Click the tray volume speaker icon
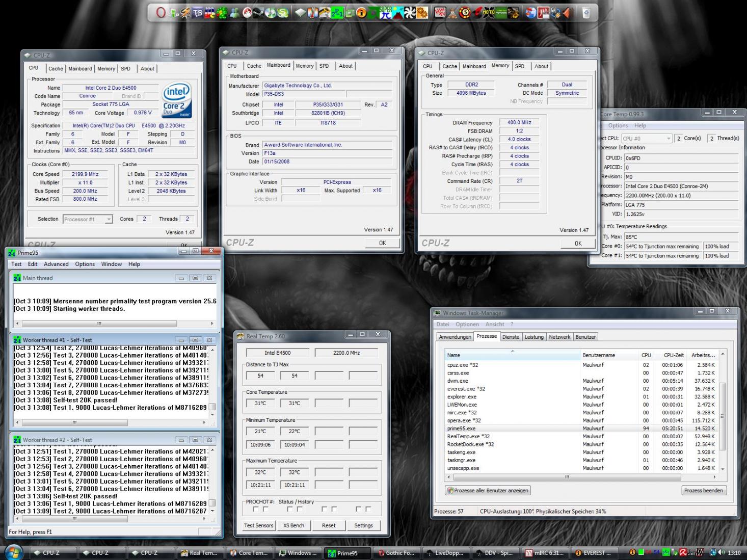Viewport: 747px width, 560px height. click(x=722, y=552)
